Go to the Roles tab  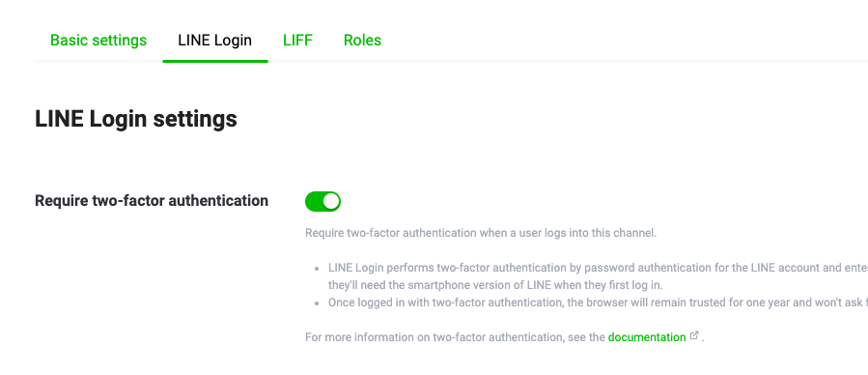click(363, 41)
